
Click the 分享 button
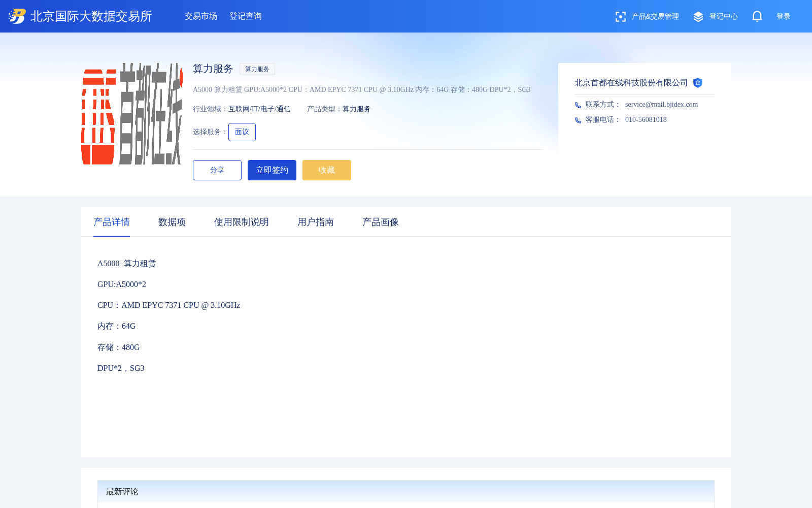point(217,170)
